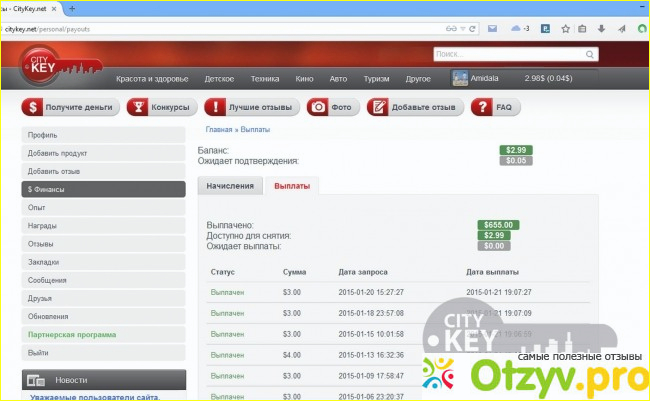This screenshot has height=401, width=650.
Task: Click the Amidala user avatar
Action: click(x=461, y=78)
